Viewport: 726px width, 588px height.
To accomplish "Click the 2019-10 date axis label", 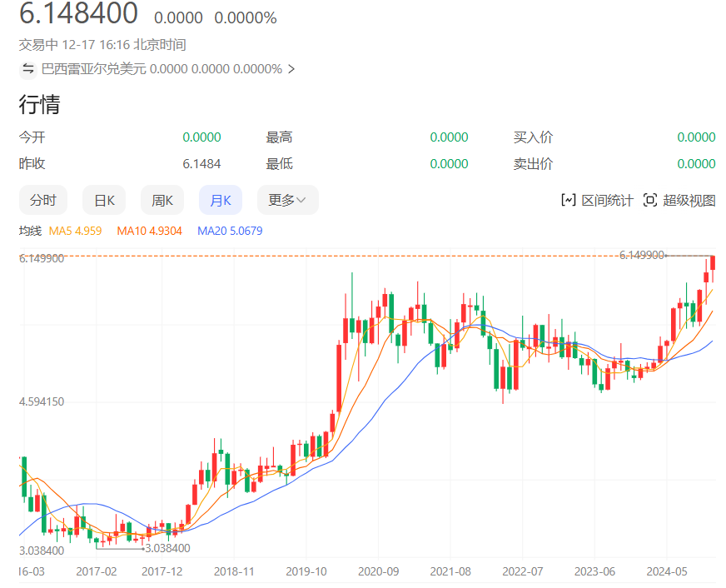I will tap(306, 571).
